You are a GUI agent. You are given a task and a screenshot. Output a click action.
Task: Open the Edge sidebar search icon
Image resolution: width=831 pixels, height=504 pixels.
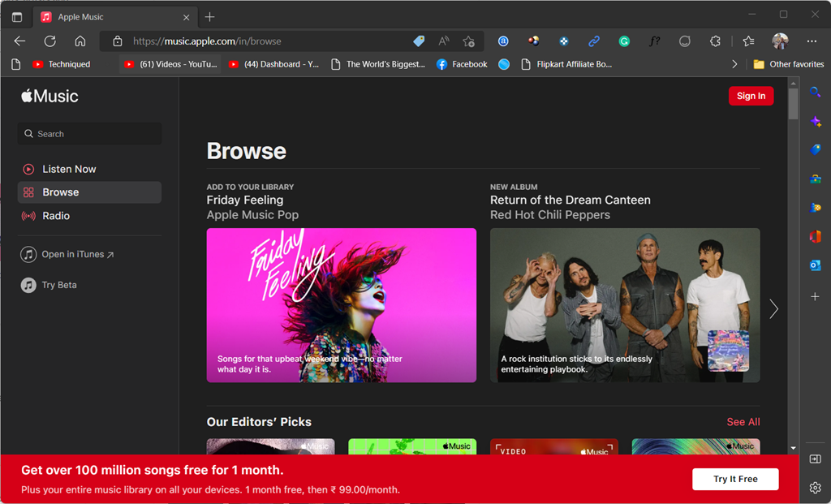pyautogui.click(x=815, y=93)
